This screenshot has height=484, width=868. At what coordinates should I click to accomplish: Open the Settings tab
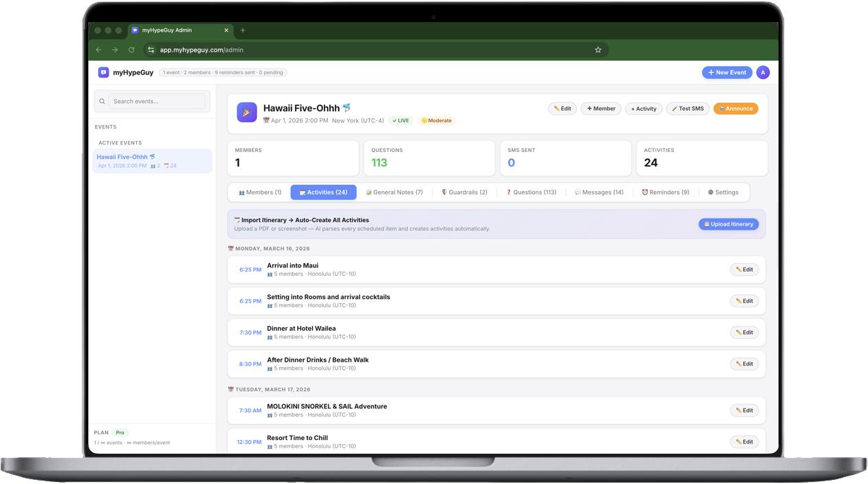tap(723, 192)
